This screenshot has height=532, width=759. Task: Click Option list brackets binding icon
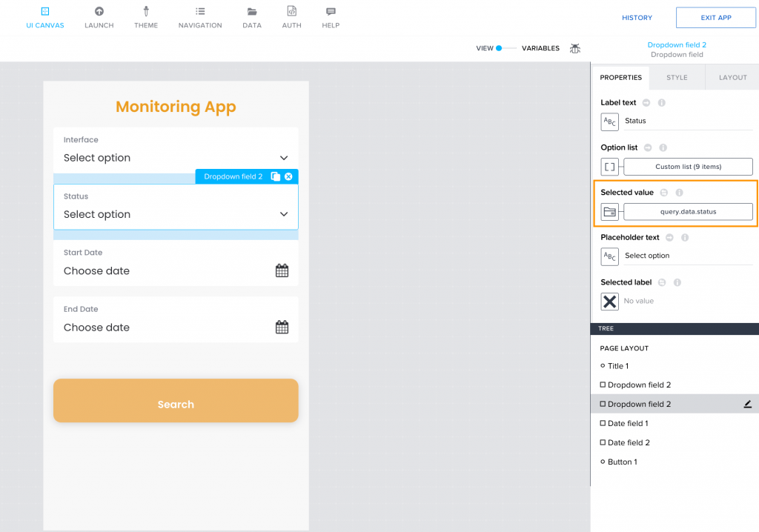[x=609, y=167]
